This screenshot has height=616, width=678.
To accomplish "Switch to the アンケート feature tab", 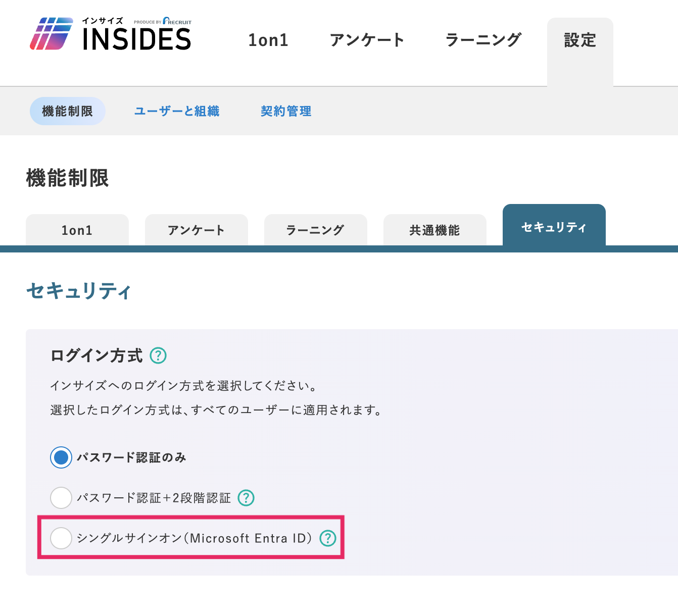I will point(197,230).
